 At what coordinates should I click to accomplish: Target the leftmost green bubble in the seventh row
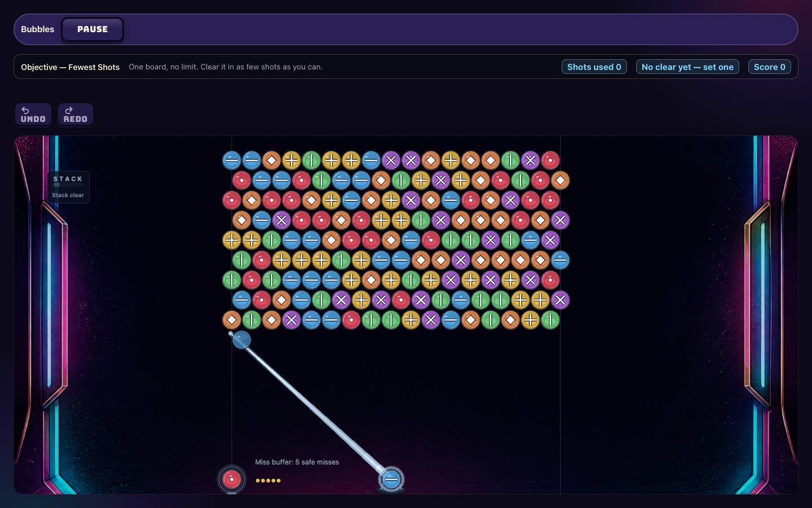point(232,280)
